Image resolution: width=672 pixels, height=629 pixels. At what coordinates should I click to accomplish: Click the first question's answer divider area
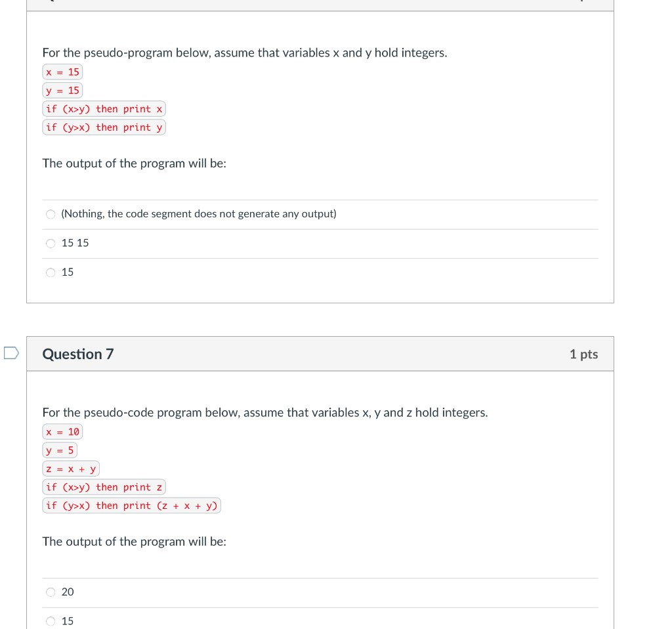pyautogui.click(x=320, y=200)
